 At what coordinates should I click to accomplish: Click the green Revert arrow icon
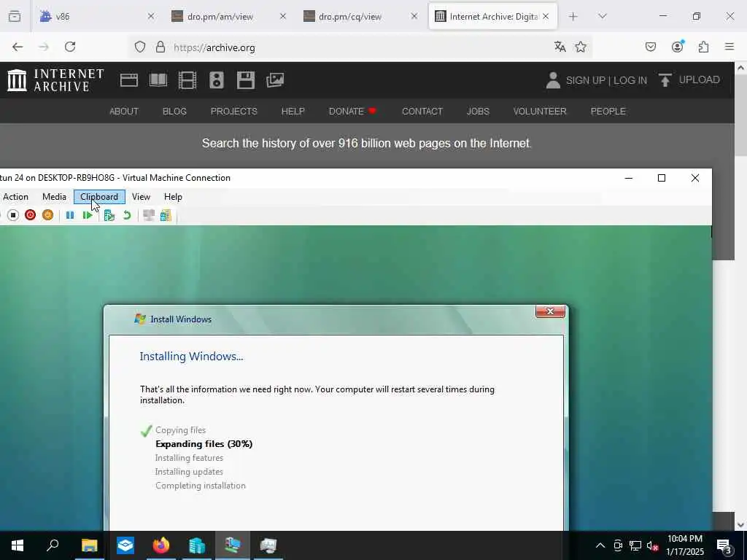127,215
